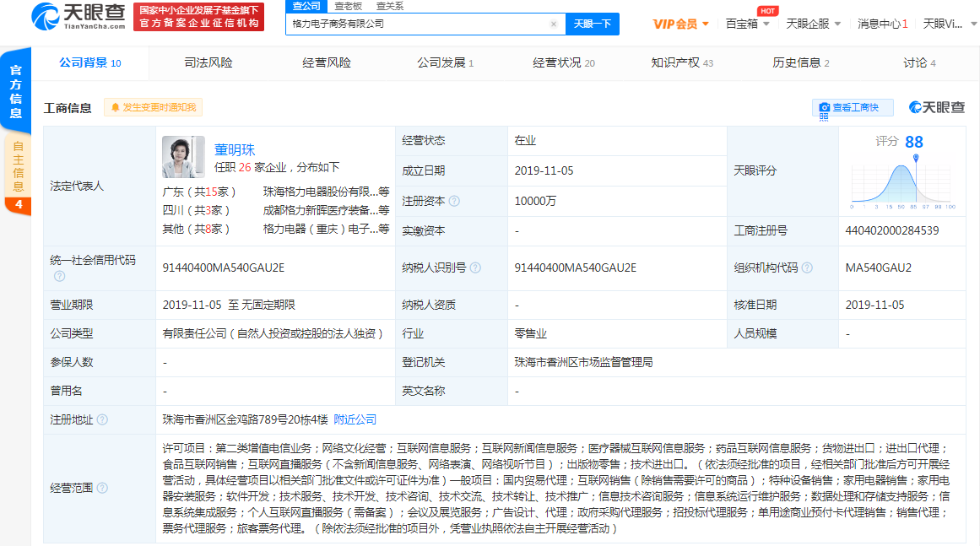Click help icon beside 纳税人识别号

pos(476,268)
